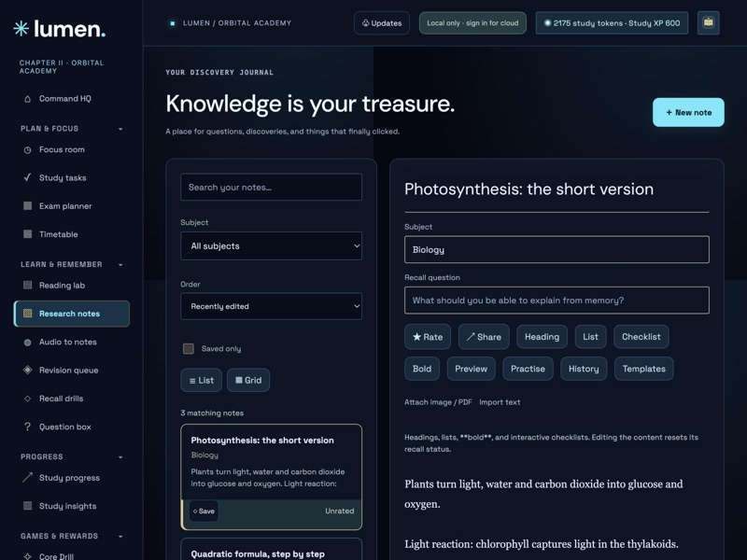Click the lumen star logo
Image resolution: width=747 pixels, height=560 pixels.
click(21, 29)
